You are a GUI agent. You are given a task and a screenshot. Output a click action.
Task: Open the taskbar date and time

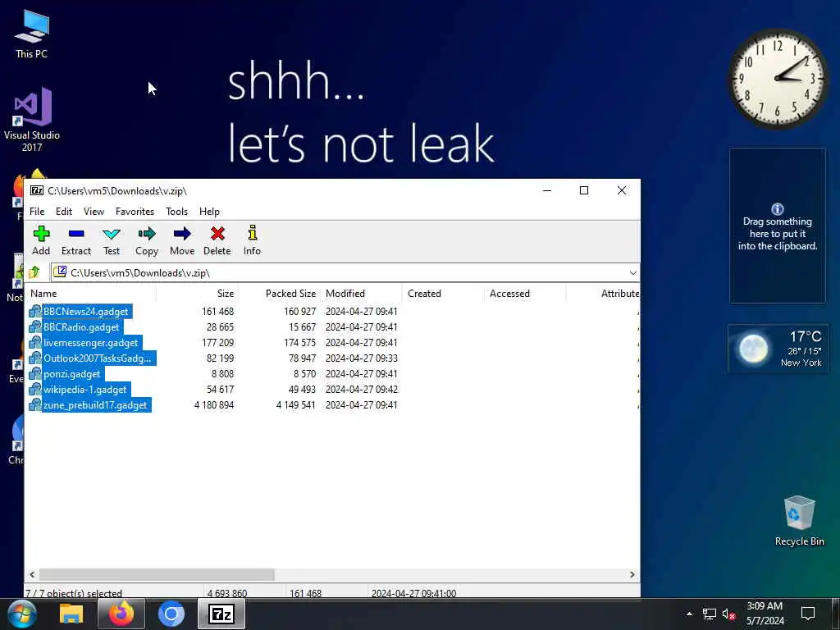[x=765, y=614]
